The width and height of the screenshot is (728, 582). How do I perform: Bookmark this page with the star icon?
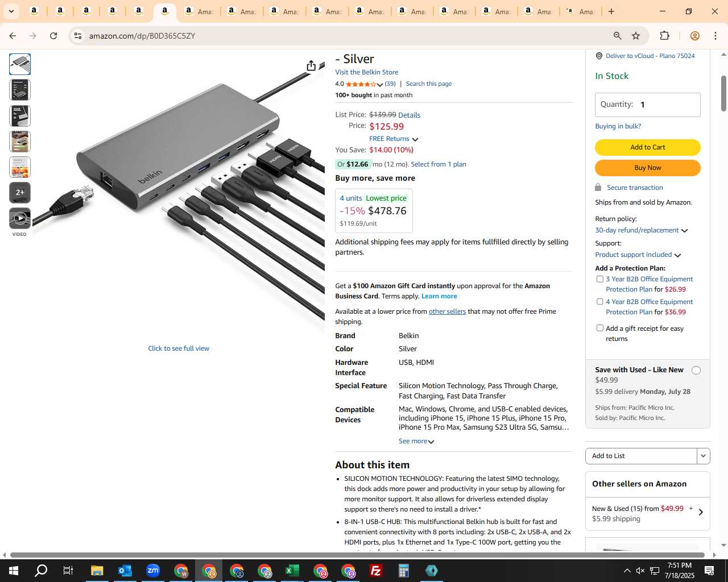point(636,36)
